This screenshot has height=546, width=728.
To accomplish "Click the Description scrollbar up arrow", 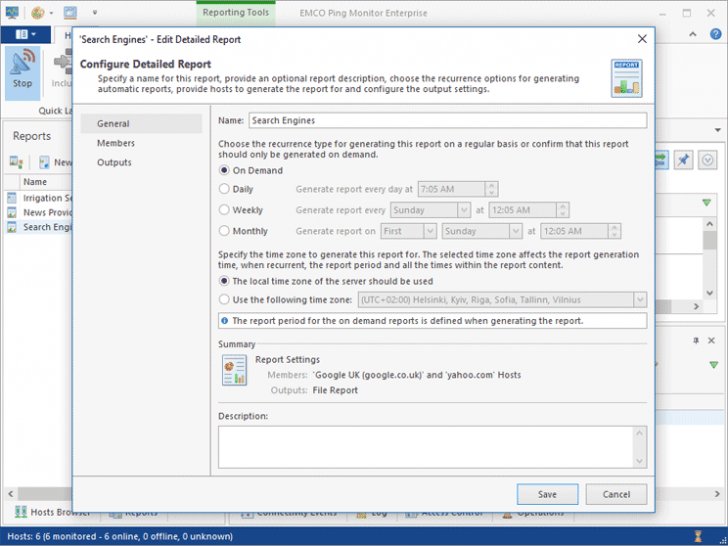I will [639, 433].
